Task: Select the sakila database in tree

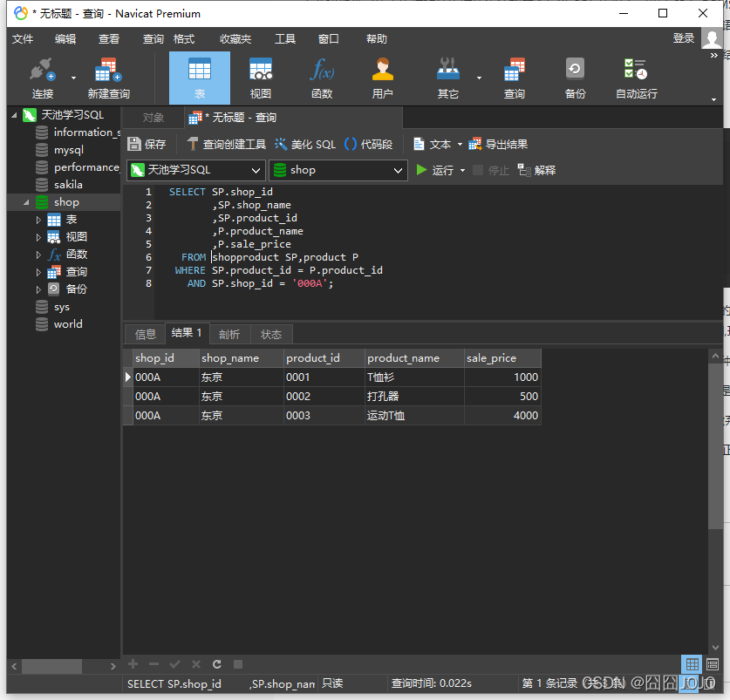Action: point(68,185)
